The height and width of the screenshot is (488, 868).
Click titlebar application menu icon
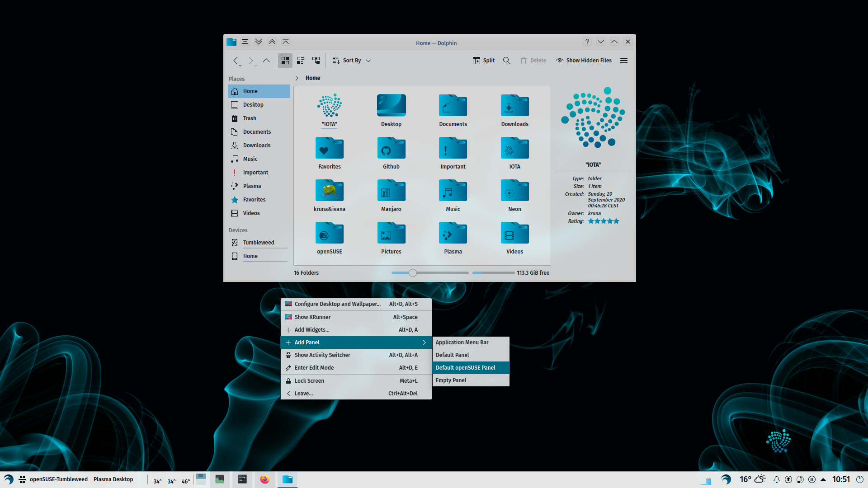(x=245, y=42)
